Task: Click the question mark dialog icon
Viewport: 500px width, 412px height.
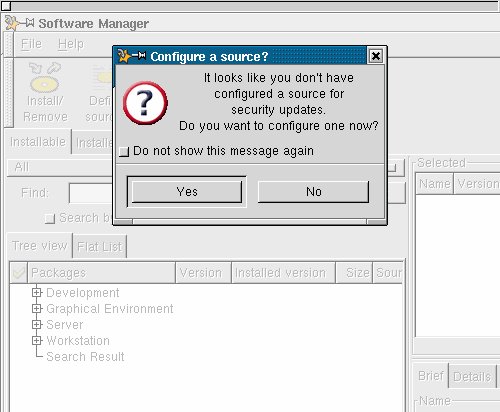Action: pos(145,103)
